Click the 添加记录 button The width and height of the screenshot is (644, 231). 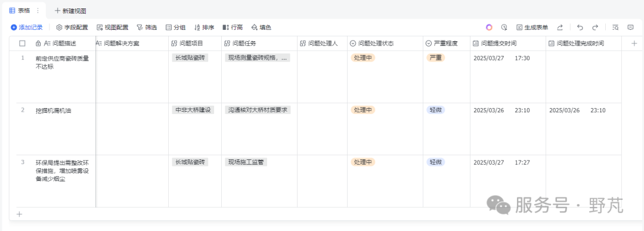coord(27,27)
